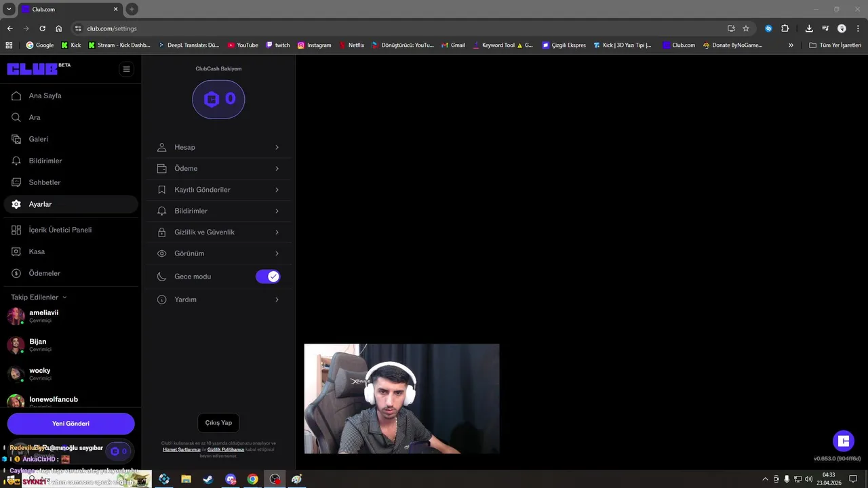Open the media controls icon
Image resolution: width=868 pixels, height=488 pixels.
(825, 28)
